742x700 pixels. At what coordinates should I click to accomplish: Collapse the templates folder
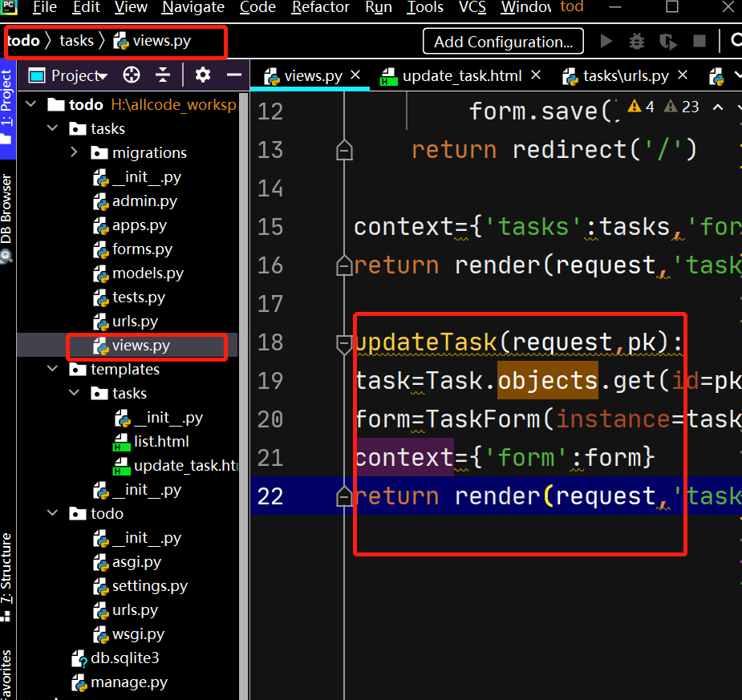52,368
